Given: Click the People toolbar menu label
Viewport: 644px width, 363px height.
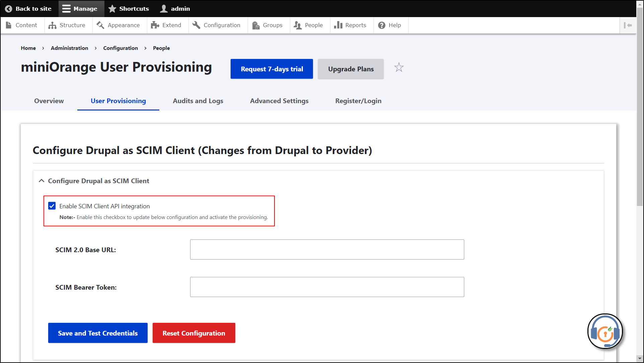Looking at the screenshot, I should coord(314,25).
